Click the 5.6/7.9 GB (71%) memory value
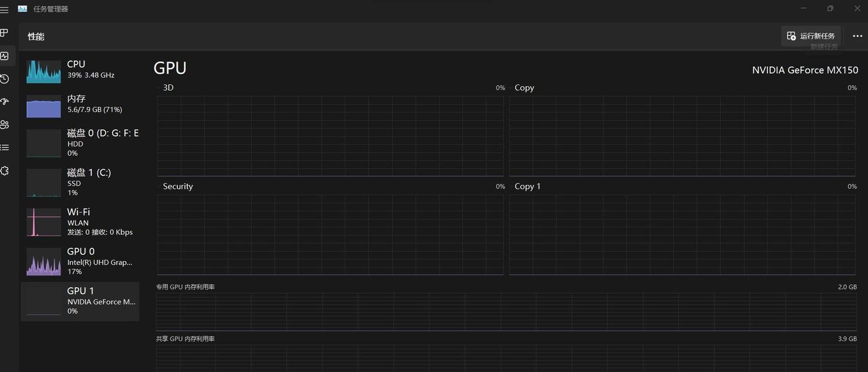The width and height of the screenshot is (868, 372). (x=95, y=109)
